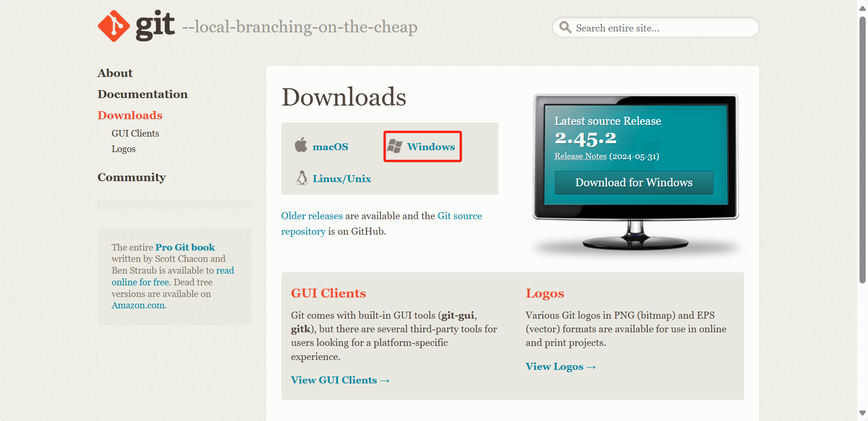This screenshot has height=421, width=868.
Task: Open the View Logos link
Action: 561,367
